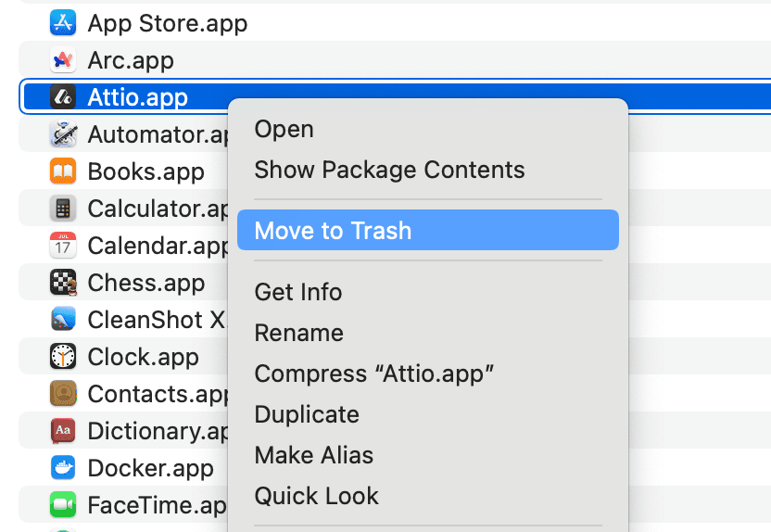Viewport: 771px width, 532px height.
Task: Select the Chess app icon
Action: click(63, 282)
